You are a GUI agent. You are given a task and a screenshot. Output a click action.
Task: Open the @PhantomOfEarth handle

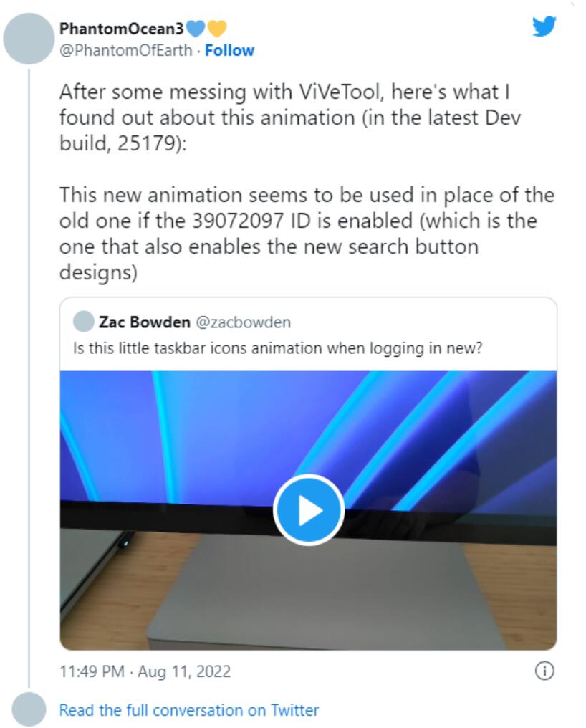tap(125, 50)
